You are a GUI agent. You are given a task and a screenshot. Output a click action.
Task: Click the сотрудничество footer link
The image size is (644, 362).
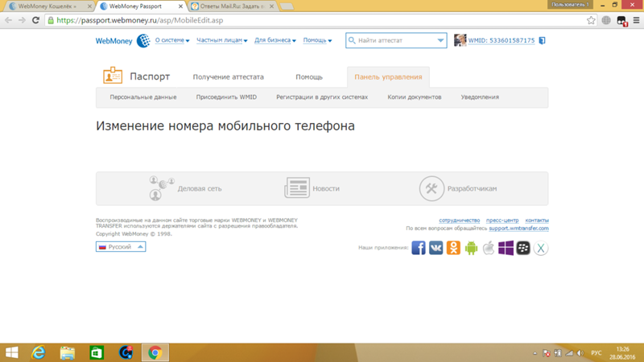(459, 220)
